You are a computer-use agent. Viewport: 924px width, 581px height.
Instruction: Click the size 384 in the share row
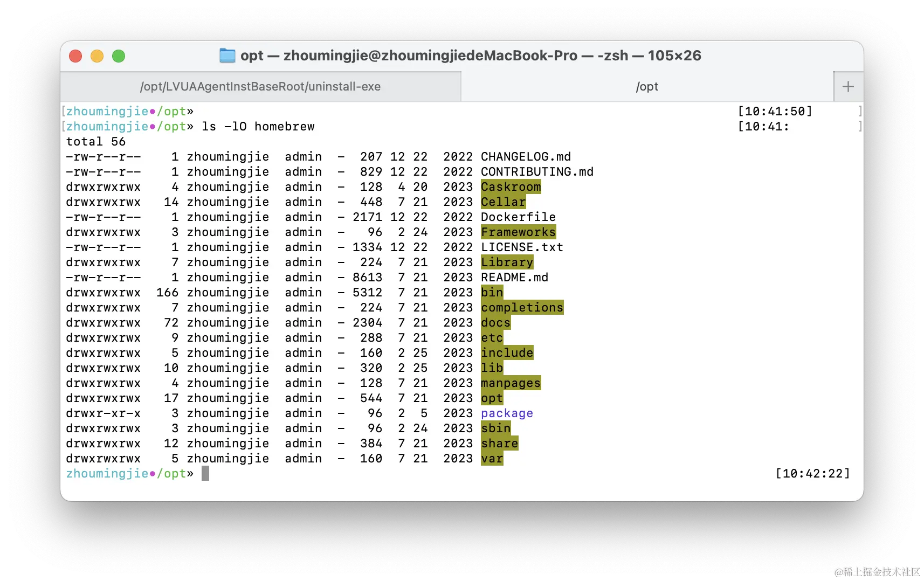(371, 444)
